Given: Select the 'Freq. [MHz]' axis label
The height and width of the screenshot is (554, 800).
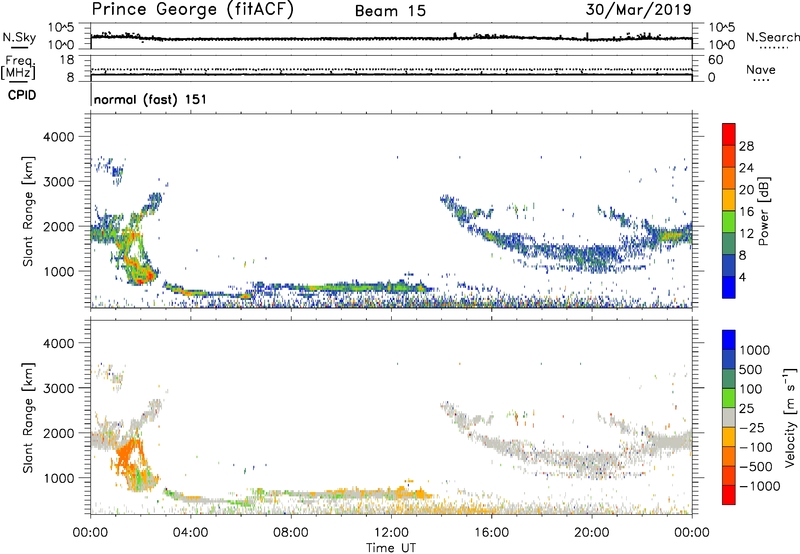Looking at the screenshot, I should [x=19, y=68].
